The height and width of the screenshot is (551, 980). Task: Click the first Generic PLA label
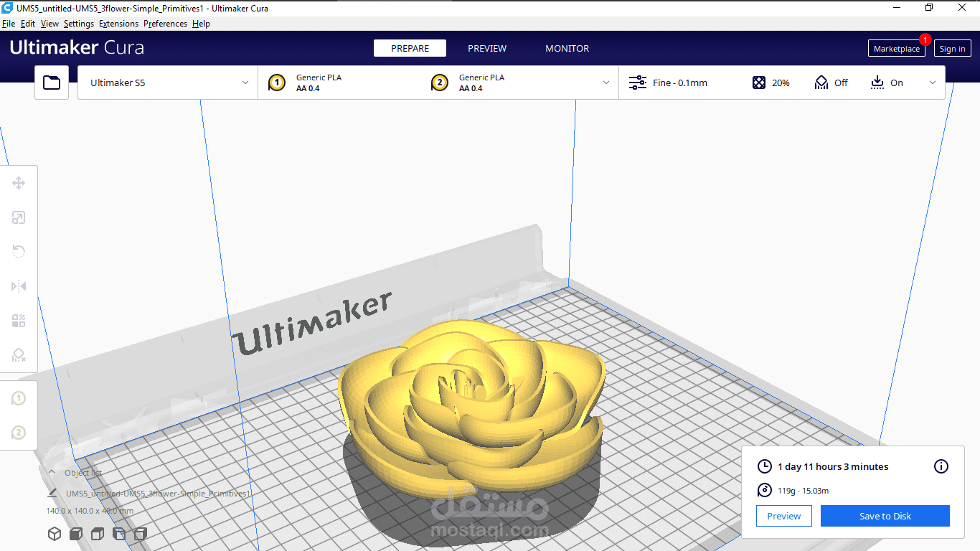click(319, 77)
